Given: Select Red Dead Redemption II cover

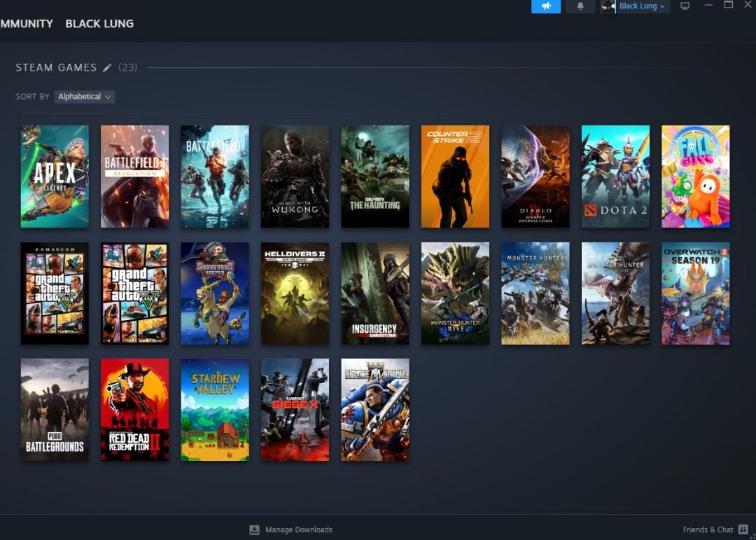Looking at the screenshot, I should 134,410.
